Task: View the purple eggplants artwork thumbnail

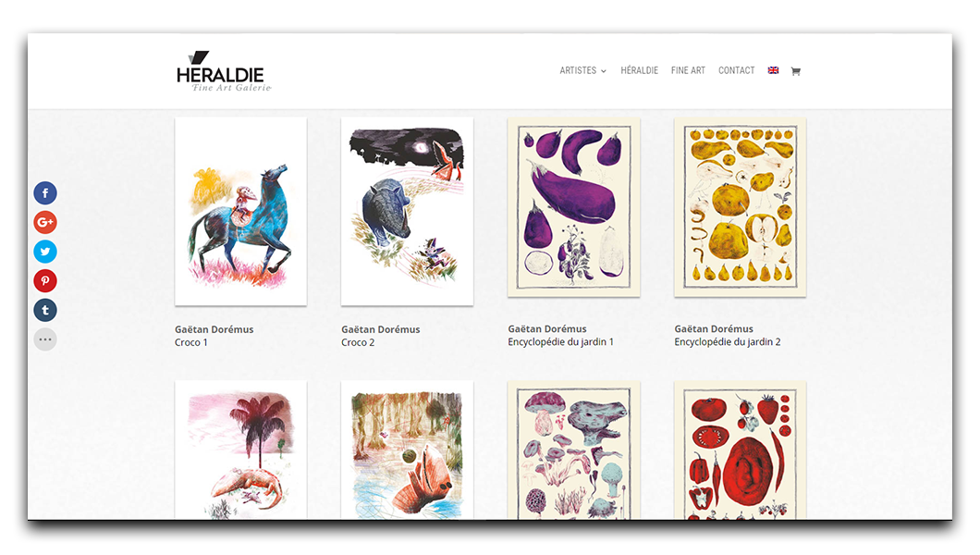Action: point(574,207)
